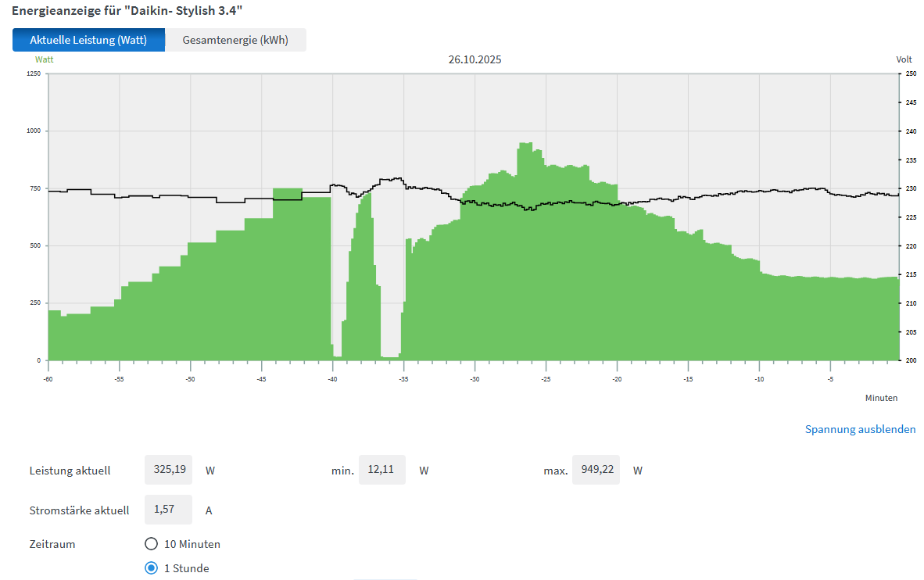Select the 10 Minuten time range option

pos(152,544)
